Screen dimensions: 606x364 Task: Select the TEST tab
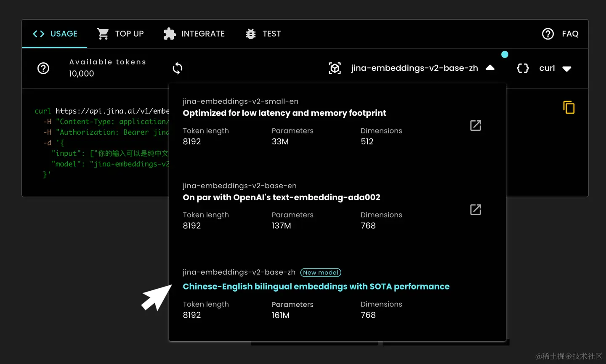tap(263, 34)
